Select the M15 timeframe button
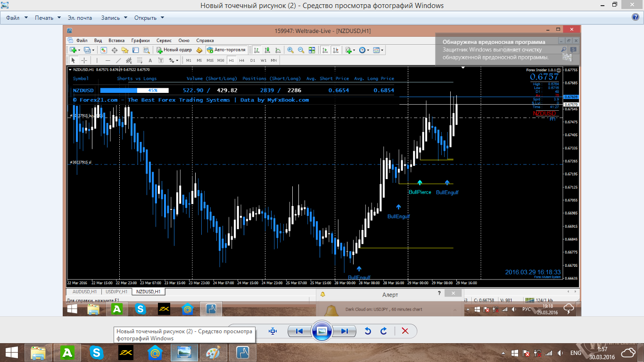 pos(210,60)
